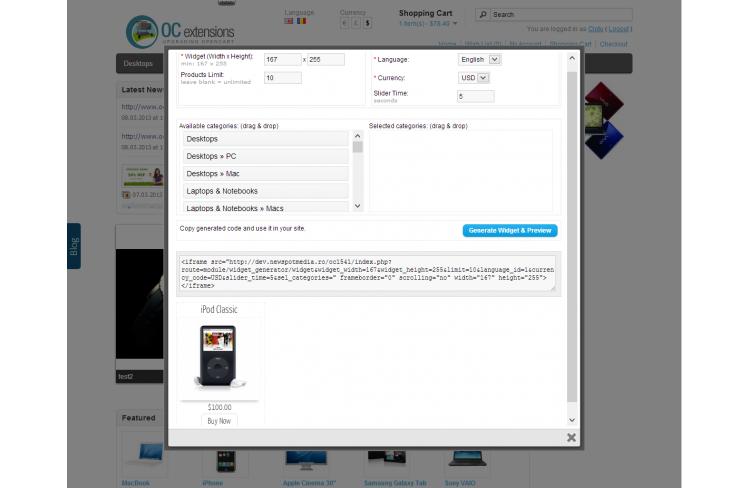The image size is (750, 488).
Task: Click the MacBook featured thumbnail
Action: [143, 455]
